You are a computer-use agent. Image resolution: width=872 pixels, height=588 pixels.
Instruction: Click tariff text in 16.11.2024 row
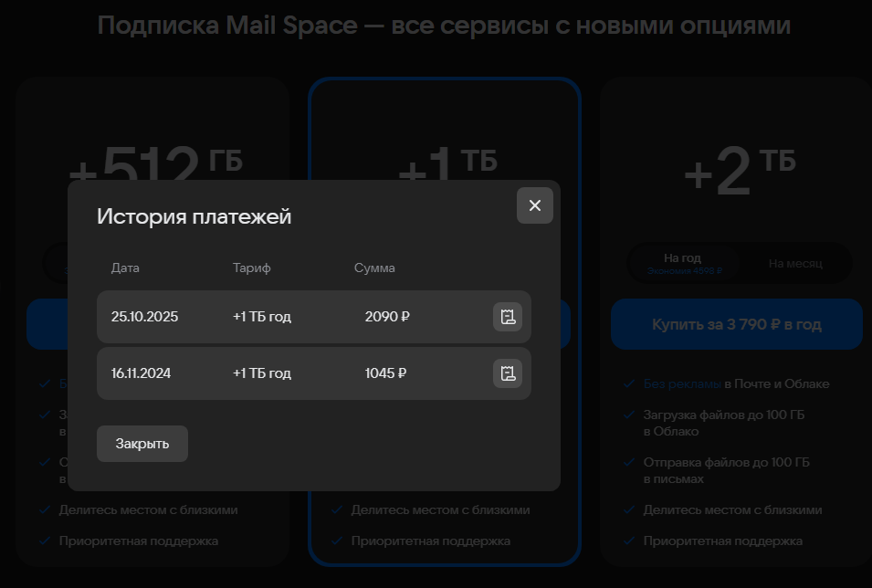pyautogui.click(x=261, y=373)
